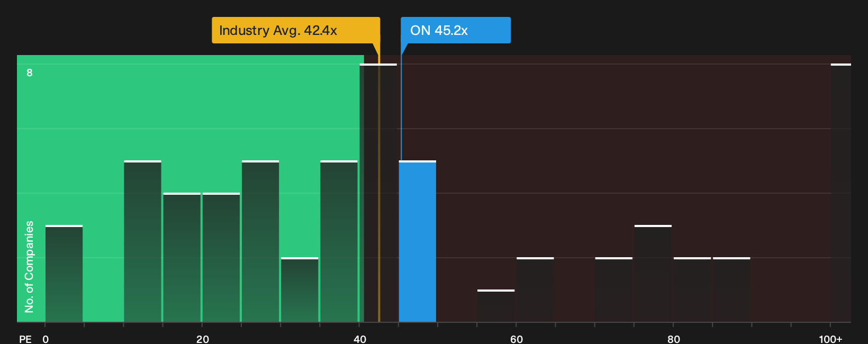The image size is (868, 344).
Task: Click the bar for PE 60 to 65
Action: coord(535,289)
